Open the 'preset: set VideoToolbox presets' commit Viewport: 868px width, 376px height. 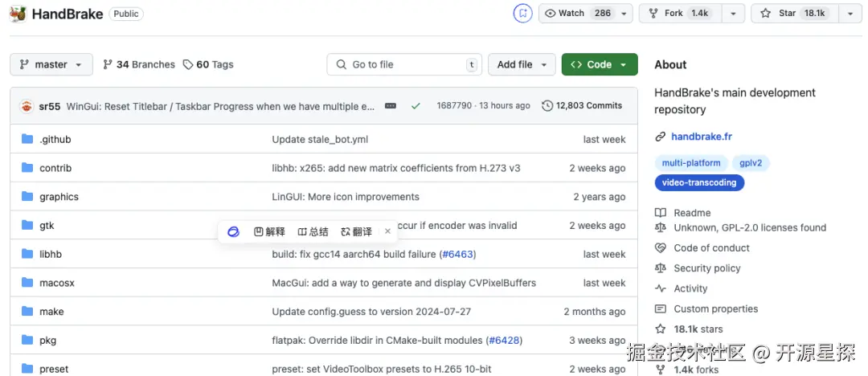coord(382,369)
